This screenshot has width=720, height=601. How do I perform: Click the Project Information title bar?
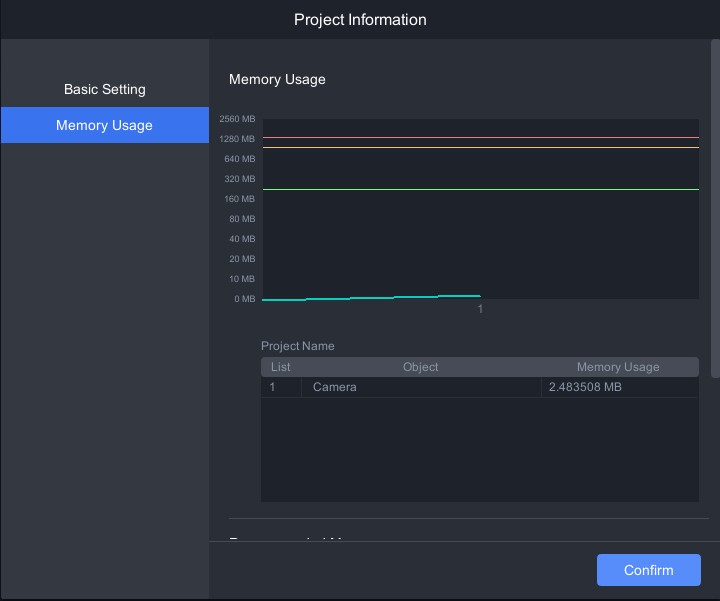[360, 20]
